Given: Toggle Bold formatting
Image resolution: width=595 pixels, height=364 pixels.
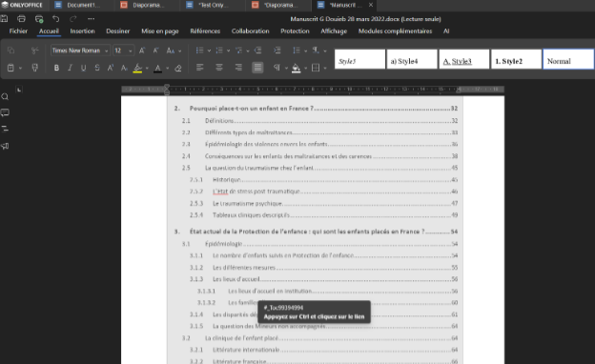Looking at the screenshot, I should (x=56, y=68).
